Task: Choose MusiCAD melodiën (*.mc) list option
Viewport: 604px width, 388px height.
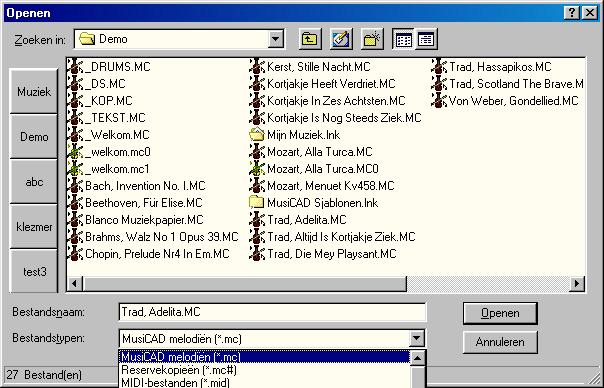Action: click(x=264, y=357)
